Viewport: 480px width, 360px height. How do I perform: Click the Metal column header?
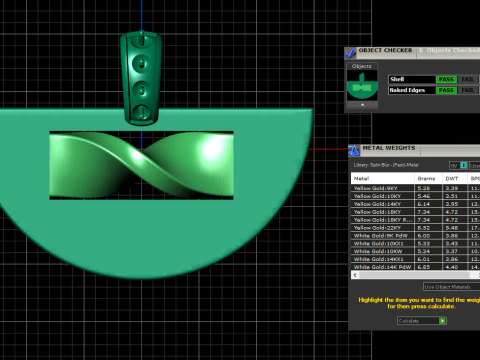click(x=383, y=178)
